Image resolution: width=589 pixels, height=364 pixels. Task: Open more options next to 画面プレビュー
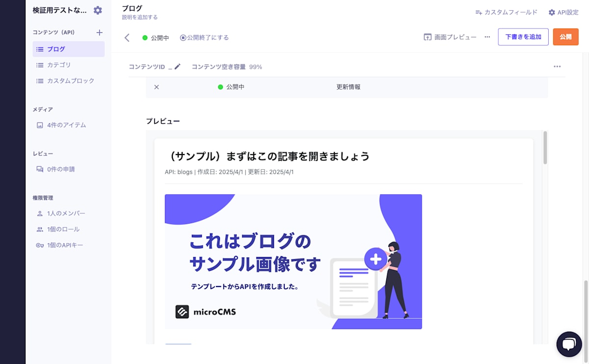(487, 37)
